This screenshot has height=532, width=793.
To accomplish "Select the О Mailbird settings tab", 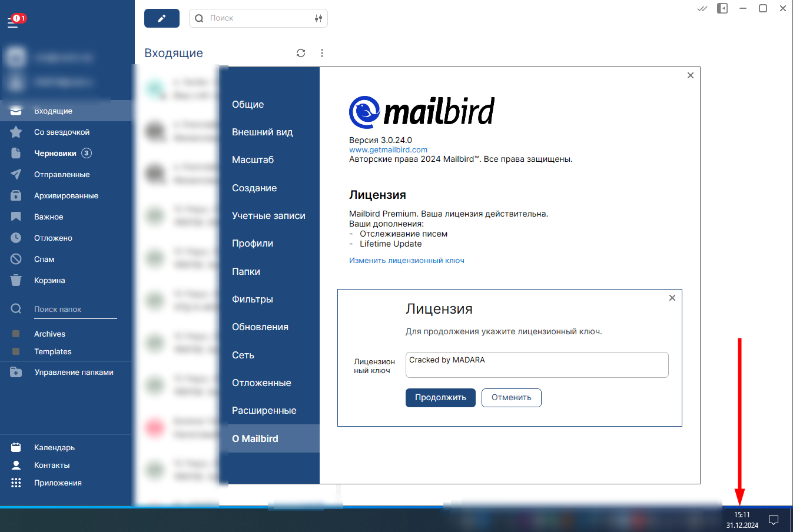I will 270,438.
